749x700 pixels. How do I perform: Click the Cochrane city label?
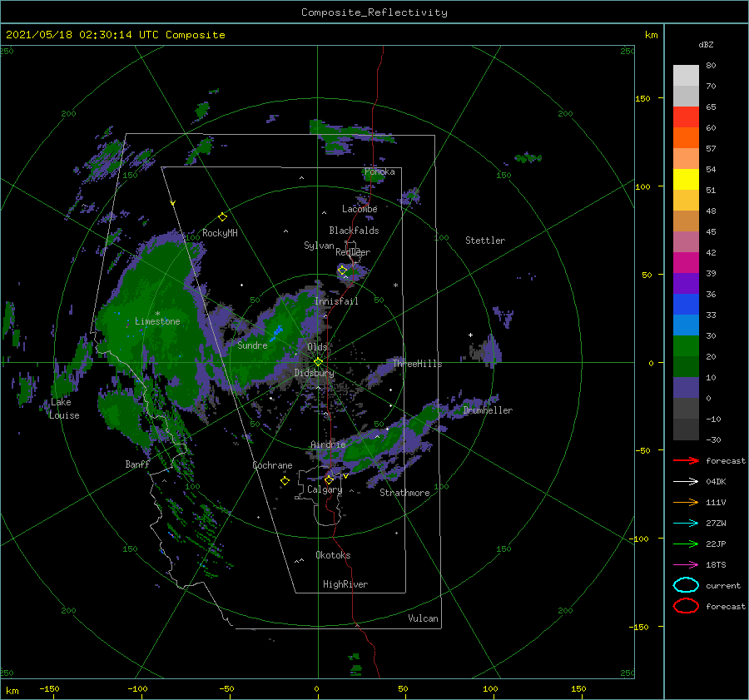[272, 465]
